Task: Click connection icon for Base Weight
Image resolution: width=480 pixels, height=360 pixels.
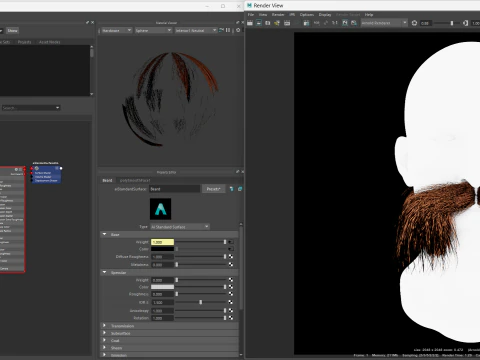Action: [231, 242]
